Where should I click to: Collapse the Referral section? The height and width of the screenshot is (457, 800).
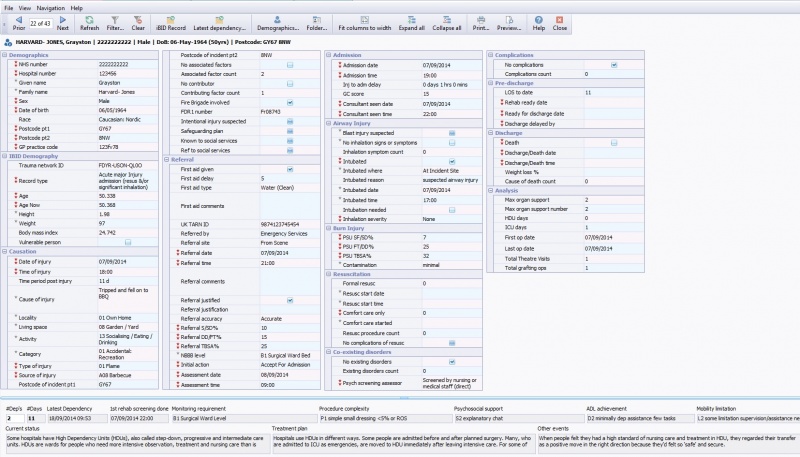coord(167,160)
